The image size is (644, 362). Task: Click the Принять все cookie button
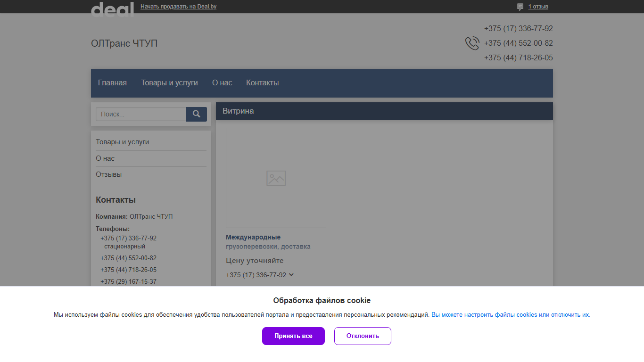293,336
